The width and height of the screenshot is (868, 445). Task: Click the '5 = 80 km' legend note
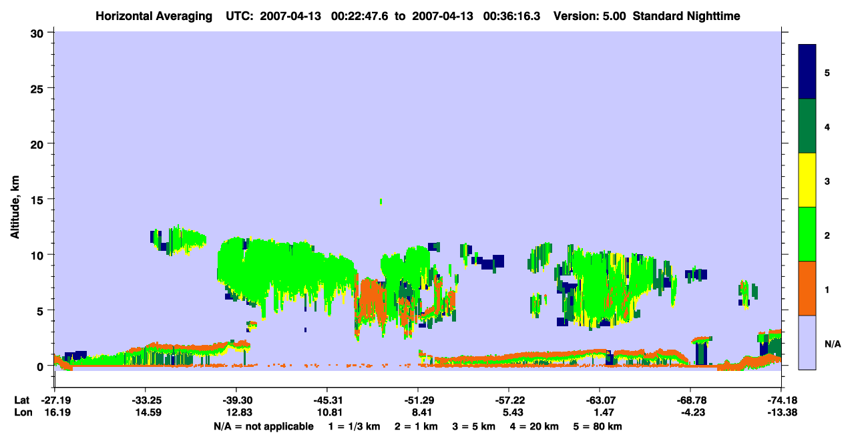pyautogui.click(x=598, y=426)
